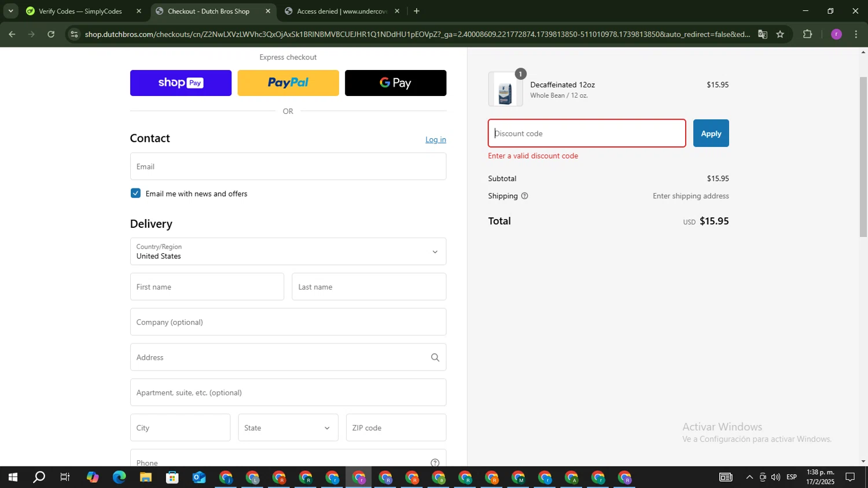Click the phone field help icon
This screenshot has height=488, width=868.
[x=435, y=463]
